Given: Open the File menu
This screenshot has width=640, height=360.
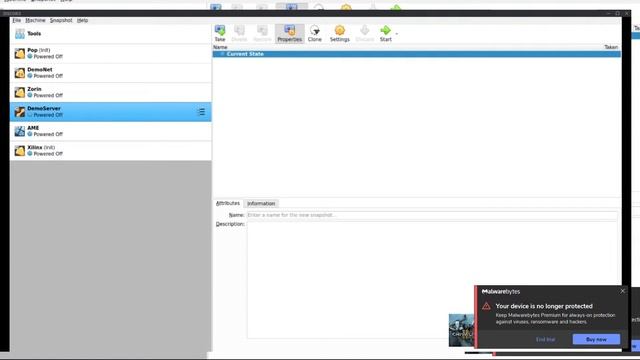Looking at the screenshot, I should click(16, 20).
